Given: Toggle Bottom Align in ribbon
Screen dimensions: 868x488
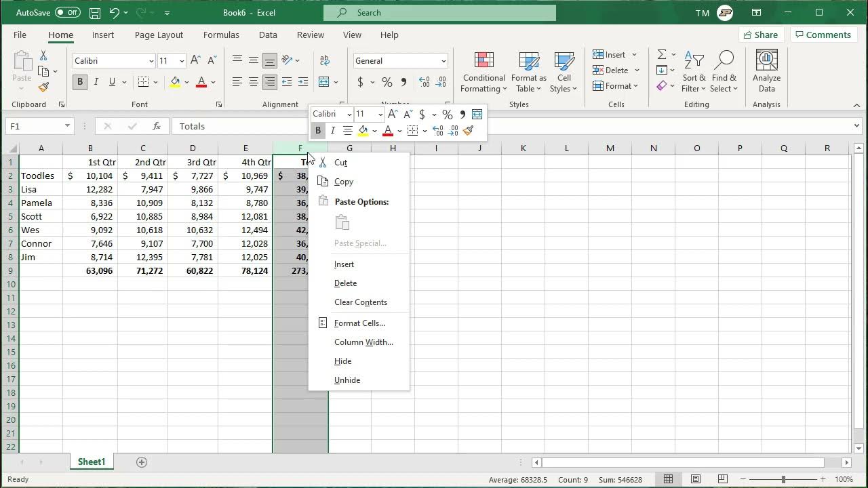Looking at the screenshot, I should click(269, 60).
